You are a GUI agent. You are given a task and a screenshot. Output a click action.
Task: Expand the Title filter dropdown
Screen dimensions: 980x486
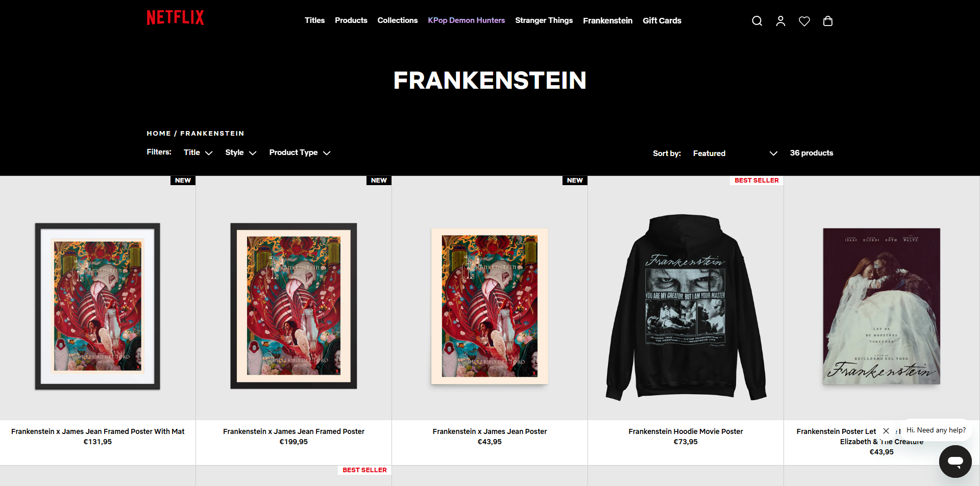[198, 152]
